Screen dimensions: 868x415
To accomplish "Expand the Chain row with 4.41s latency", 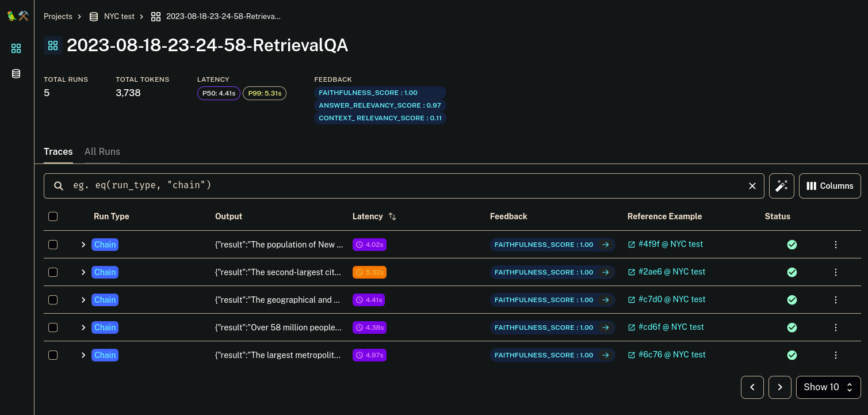I will (x=83, y=300).
